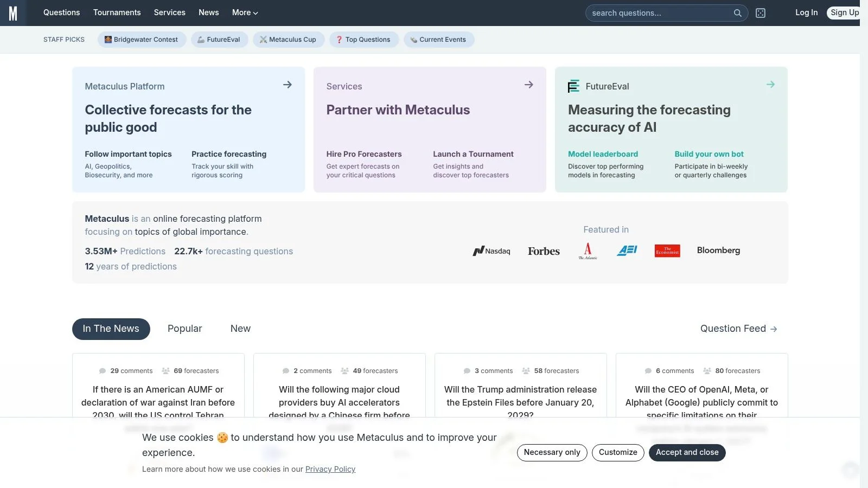Click Build your own bot link

click(709, 154)
